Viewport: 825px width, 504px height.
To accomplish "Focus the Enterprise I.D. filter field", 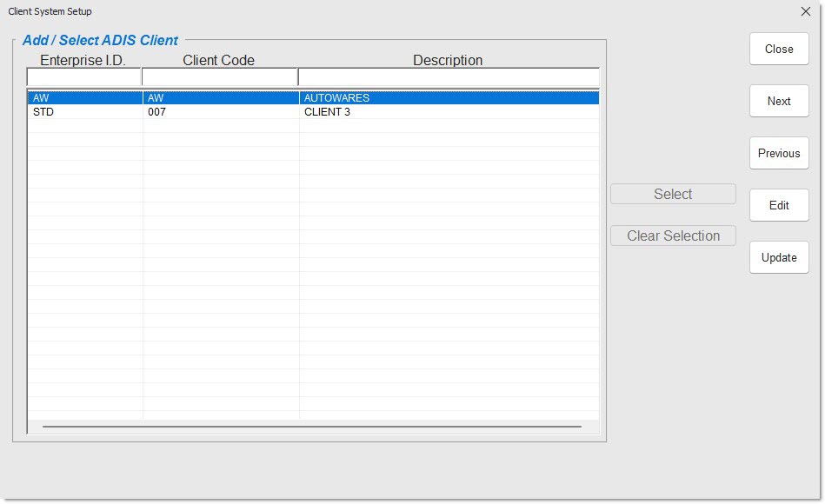I will pos(83,77).
